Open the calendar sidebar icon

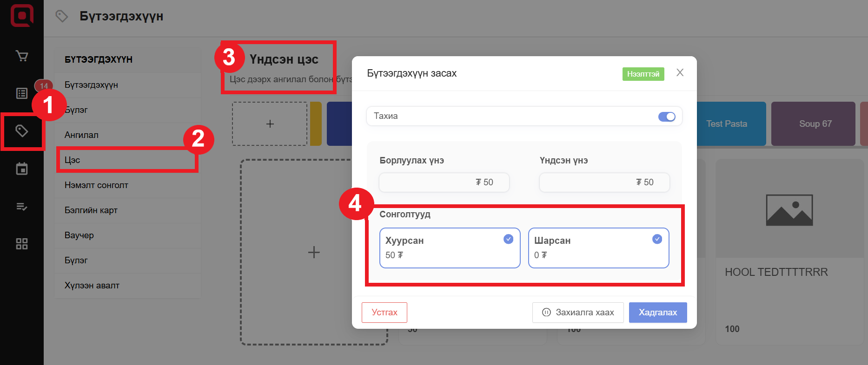coord(22,169)
